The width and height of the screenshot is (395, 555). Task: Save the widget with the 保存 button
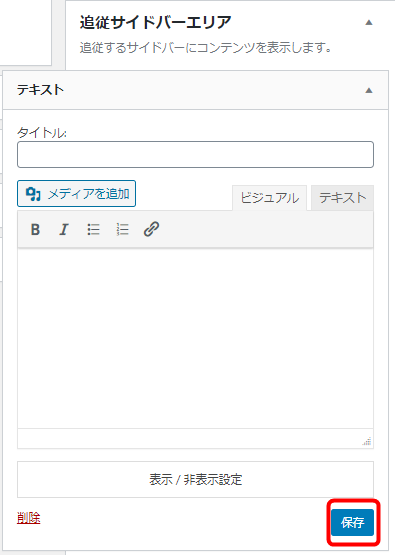coord(353,522)
